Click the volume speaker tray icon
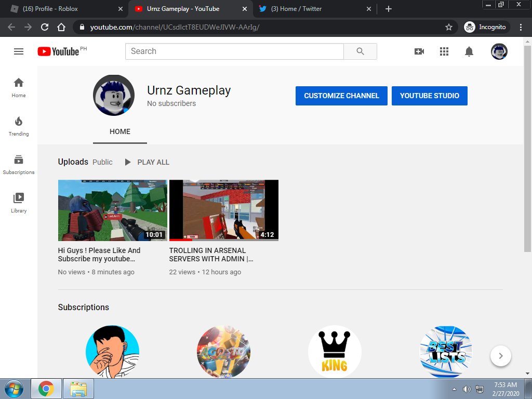Screen dimensions: 532x399 tap(467, 389)
